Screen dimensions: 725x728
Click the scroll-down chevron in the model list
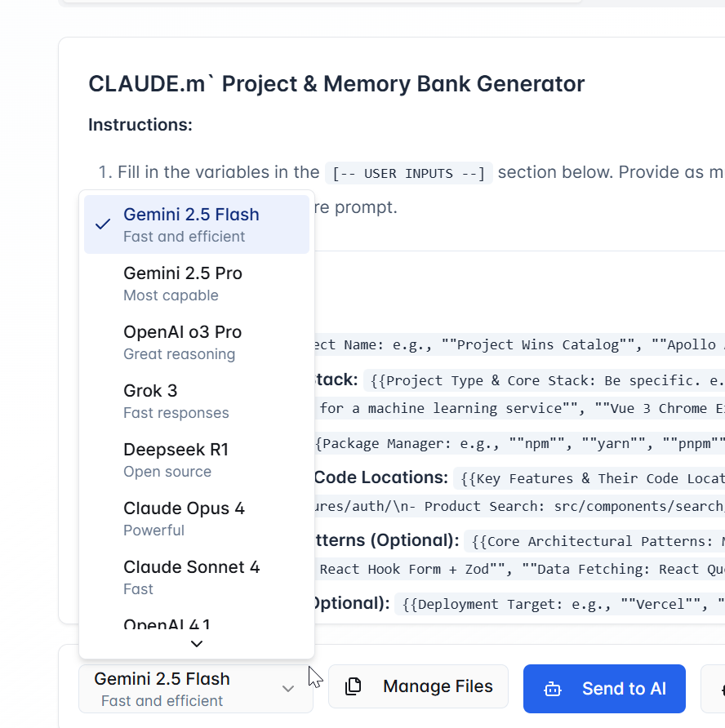(196, 644)
